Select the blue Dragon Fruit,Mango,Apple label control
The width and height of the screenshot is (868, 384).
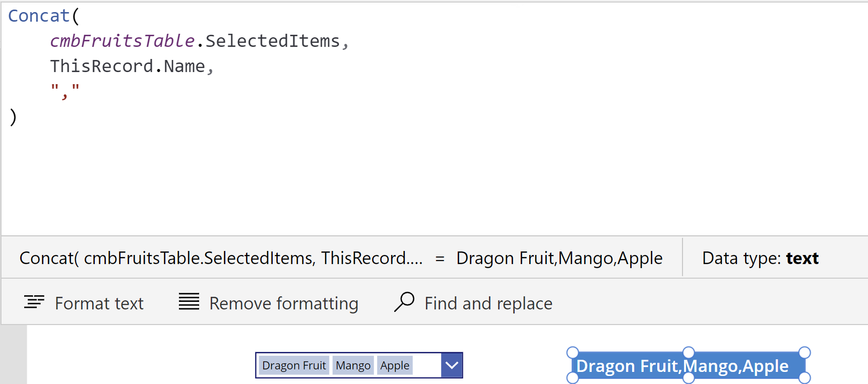coord(682,366)
